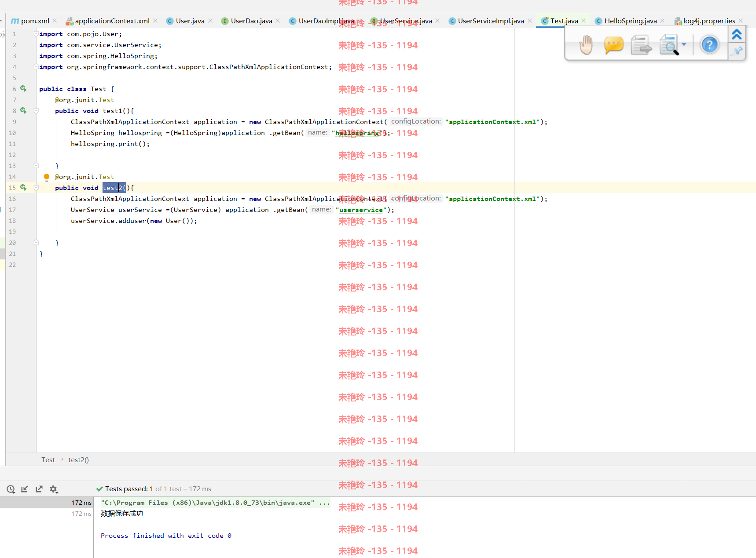
Task: Click Test breadcrumb in editor footer
Action: [48, 460]
